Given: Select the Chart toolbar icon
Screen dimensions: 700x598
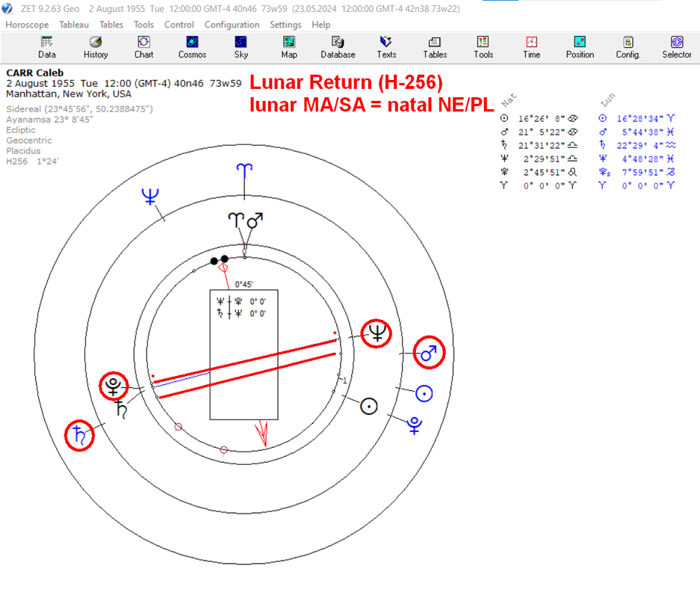Looking at the screenshot, I should pyautogui.click(x=143, y=47).
